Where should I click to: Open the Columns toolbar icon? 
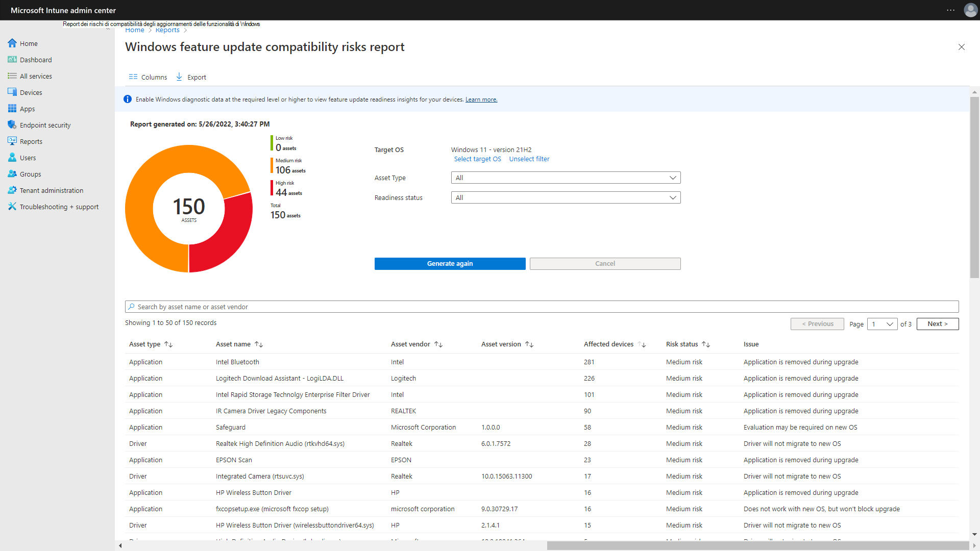pyautogui.click(x=133, y=77)
